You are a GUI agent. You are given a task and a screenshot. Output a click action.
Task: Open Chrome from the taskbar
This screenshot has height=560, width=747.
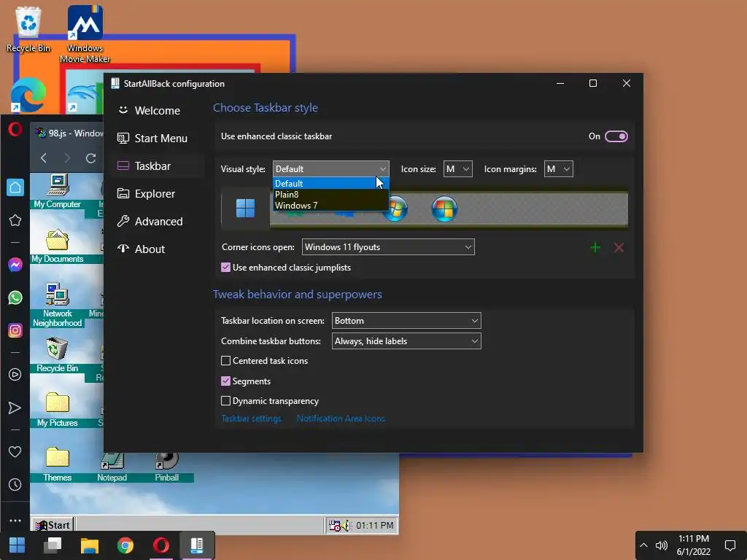[125, 545]
